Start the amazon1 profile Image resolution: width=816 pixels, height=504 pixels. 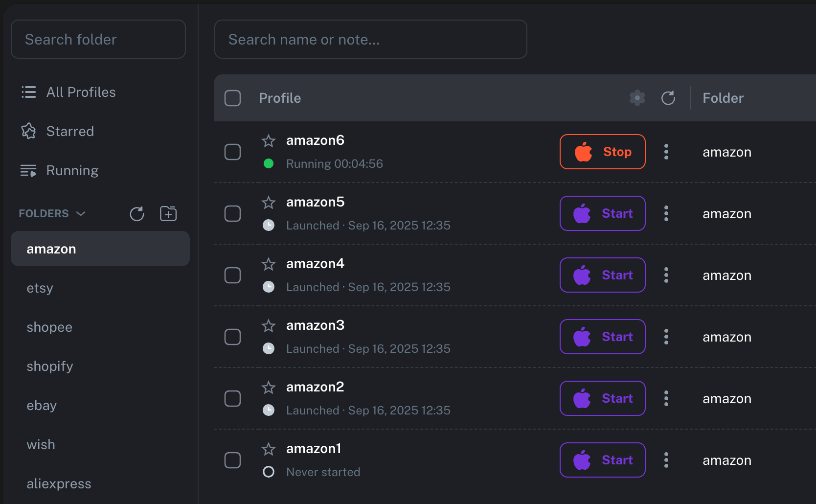tap(603, 460)
